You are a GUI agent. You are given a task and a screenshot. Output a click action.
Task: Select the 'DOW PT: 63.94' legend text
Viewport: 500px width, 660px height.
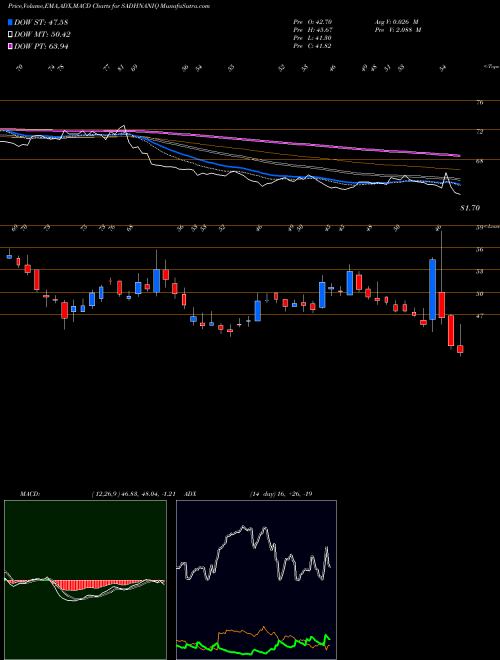41,46
